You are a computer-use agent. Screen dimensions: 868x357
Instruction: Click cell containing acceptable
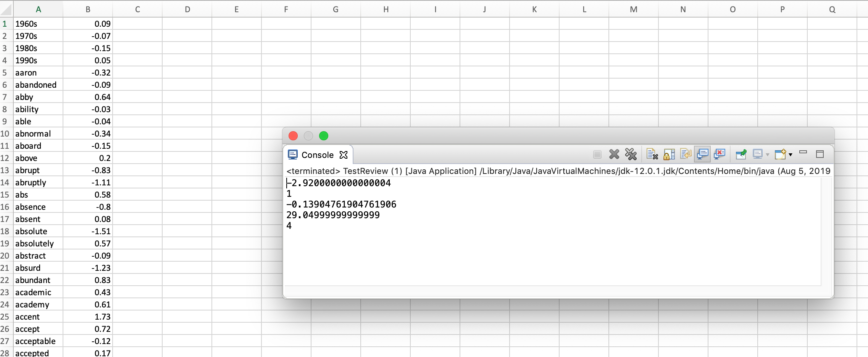click(38, 341)
